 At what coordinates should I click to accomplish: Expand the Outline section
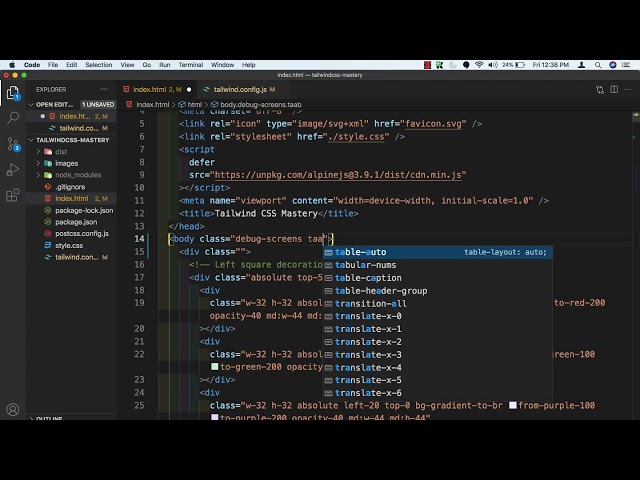(31, 418)
